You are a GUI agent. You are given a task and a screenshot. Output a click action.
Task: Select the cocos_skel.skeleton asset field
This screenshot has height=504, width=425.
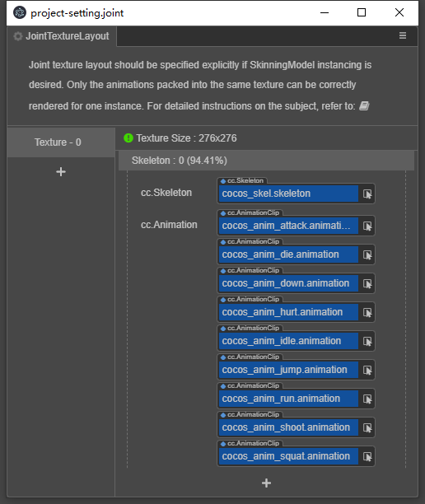288,194
